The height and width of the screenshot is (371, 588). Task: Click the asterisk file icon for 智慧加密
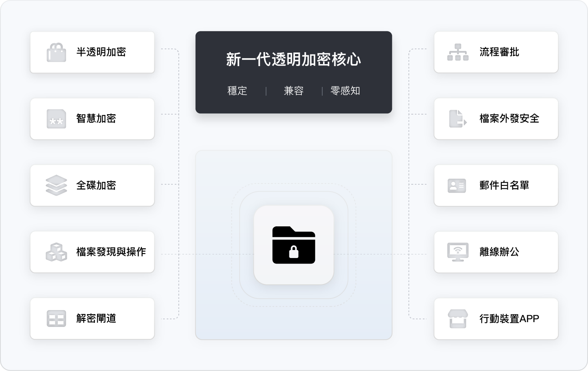tap(57, 119)
